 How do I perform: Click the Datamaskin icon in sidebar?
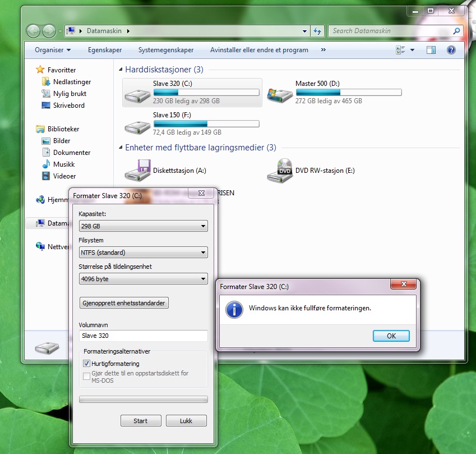tap(40, 223)
